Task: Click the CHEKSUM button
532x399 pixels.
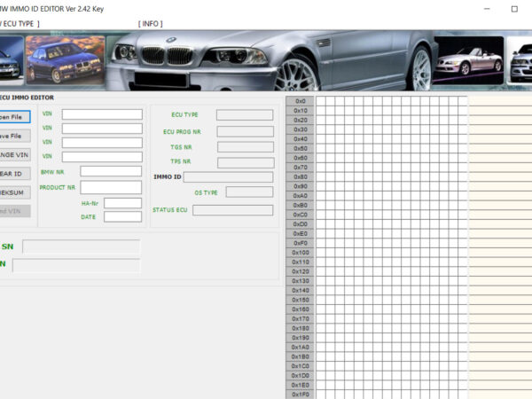Action: (15, 192)
